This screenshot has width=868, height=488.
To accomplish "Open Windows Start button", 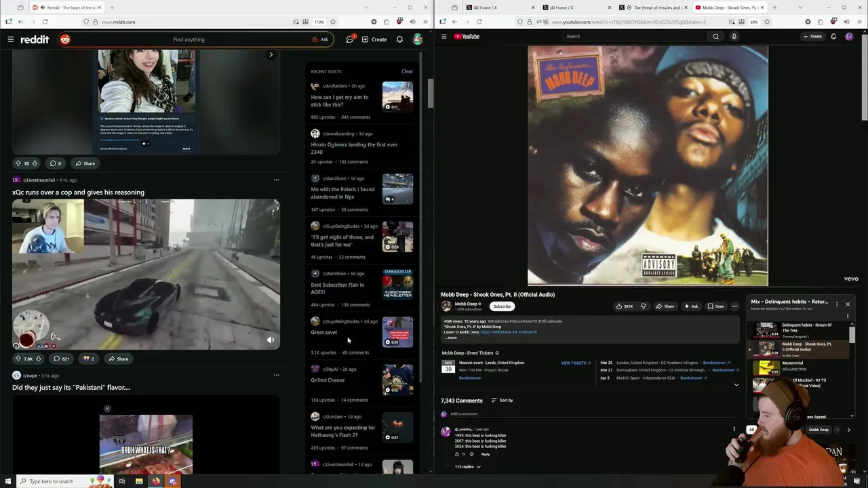I will click(x=8, y=481).
